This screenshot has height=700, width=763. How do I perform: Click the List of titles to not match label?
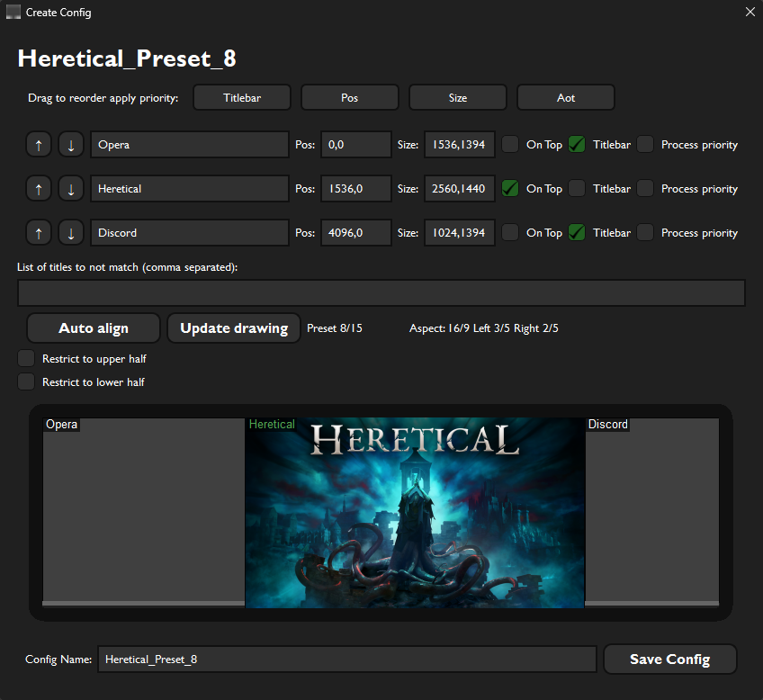click(x=128, y=267)
